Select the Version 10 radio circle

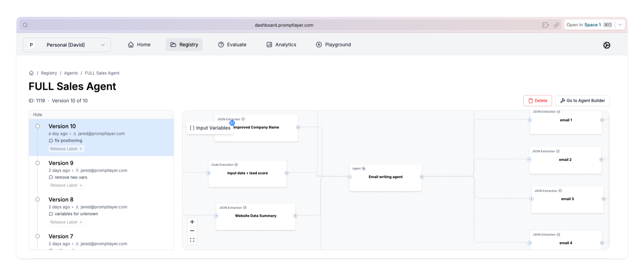pyautogui.click(x=38, y=126)
